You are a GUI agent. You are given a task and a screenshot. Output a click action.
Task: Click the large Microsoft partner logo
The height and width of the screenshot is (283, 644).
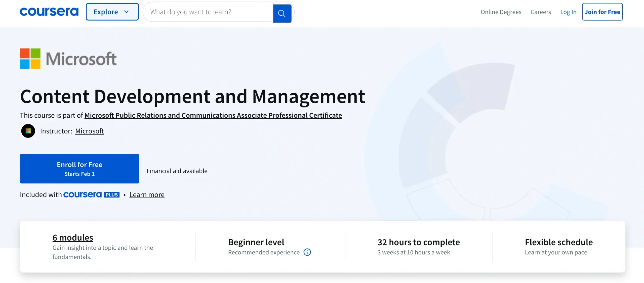(68, 59)
